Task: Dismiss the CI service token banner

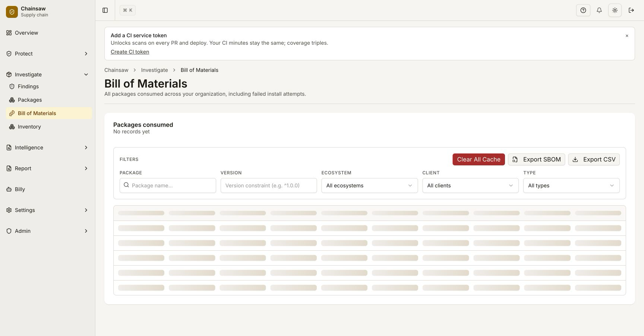Action: click(627, 36)
